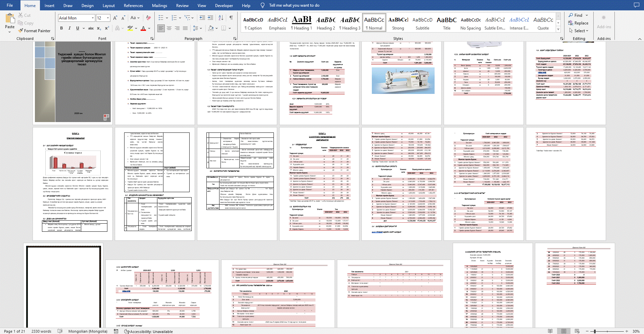Click the Decrease Indent icon
This screenshot has height=334, width=644.
coord(202,18)
